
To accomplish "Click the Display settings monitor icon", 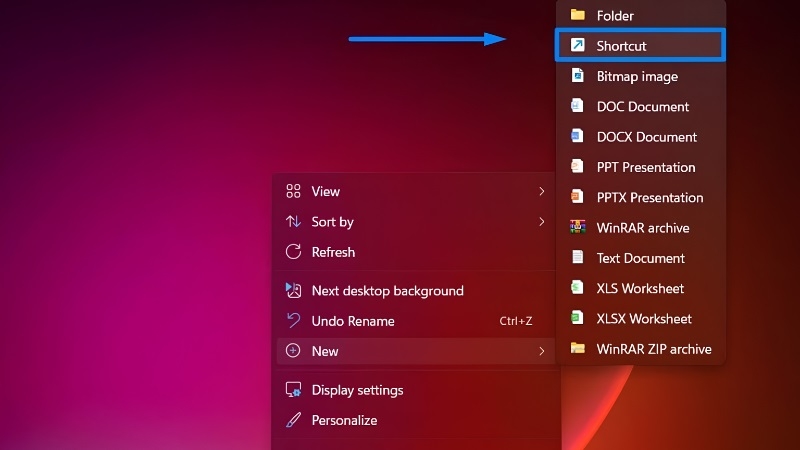I will point(293,390).
